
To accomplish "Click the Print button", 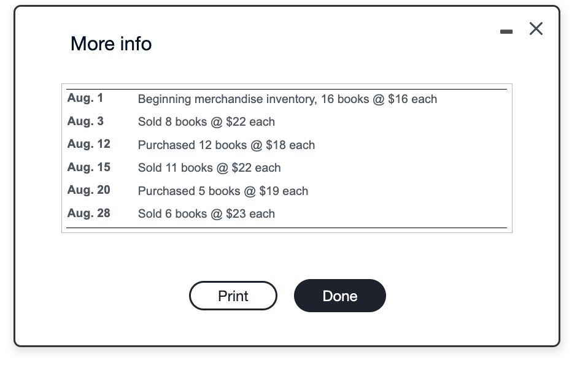I will tap(233, 296).
